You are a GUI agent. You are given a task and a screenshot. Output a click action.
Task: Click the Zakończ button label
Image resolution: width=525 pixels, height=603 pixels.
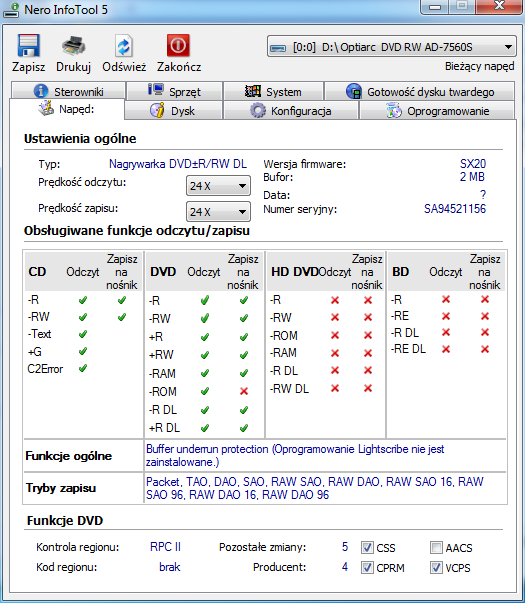pos(179,67)
